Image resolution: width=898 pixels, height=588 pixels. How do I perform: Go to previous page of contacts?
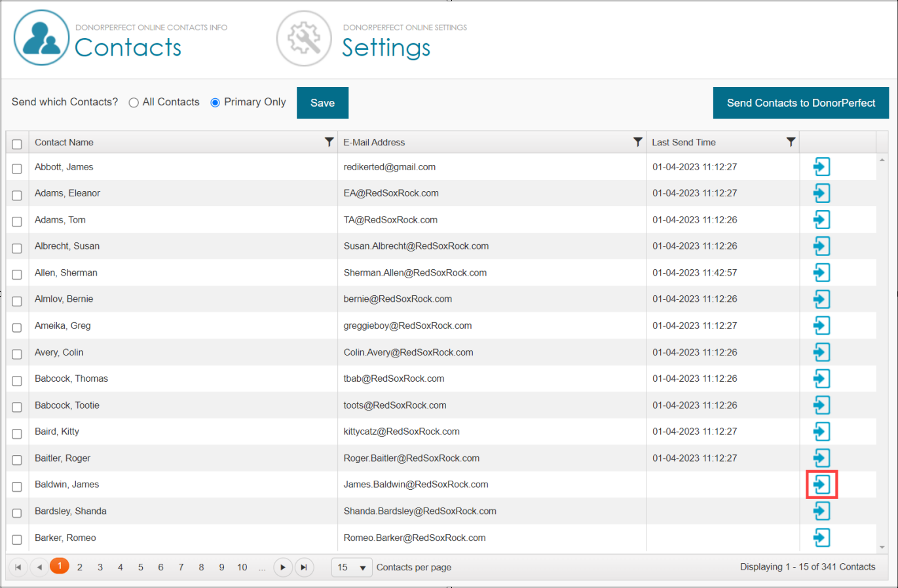coord(39,567)
